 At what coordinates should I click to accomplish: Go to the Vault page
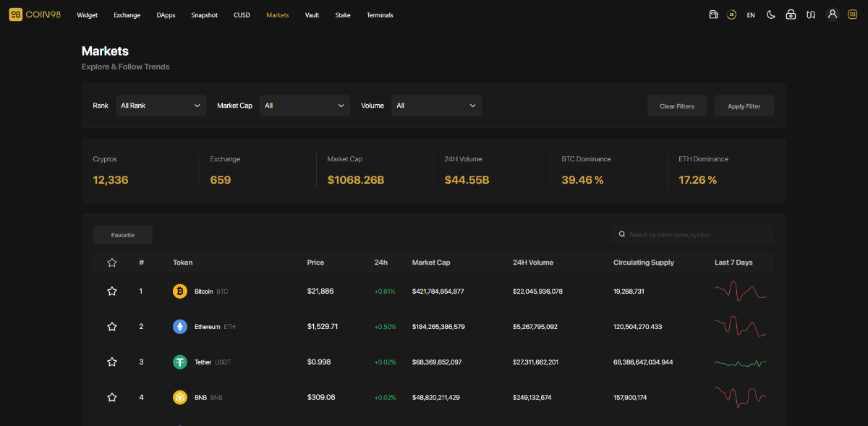312,15
